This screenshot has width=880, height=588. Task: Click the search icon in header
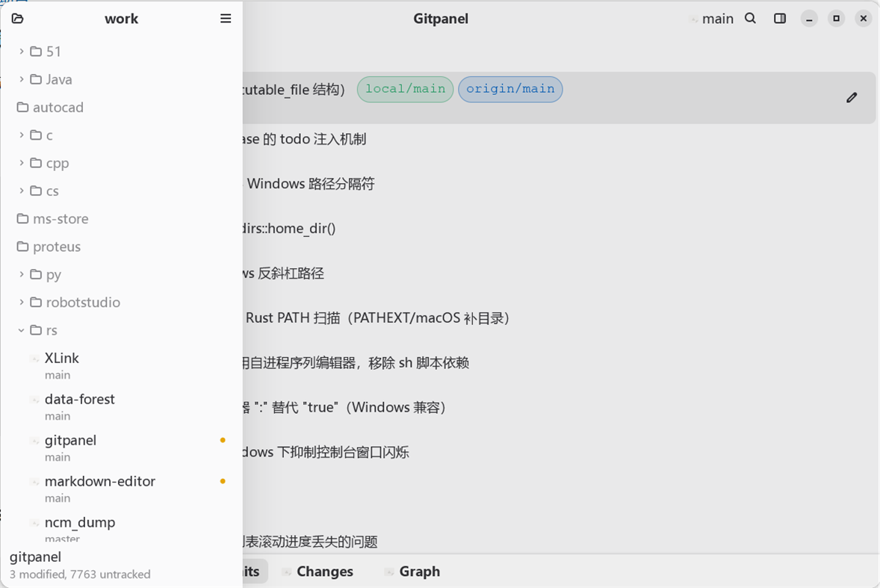pos(750,19)
